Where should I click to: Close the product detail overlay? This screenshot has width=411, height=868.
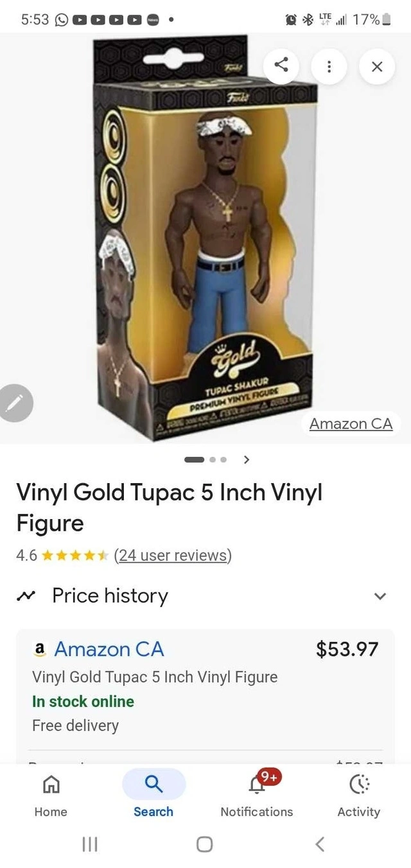pyautogui.click(x=377, y=66)
